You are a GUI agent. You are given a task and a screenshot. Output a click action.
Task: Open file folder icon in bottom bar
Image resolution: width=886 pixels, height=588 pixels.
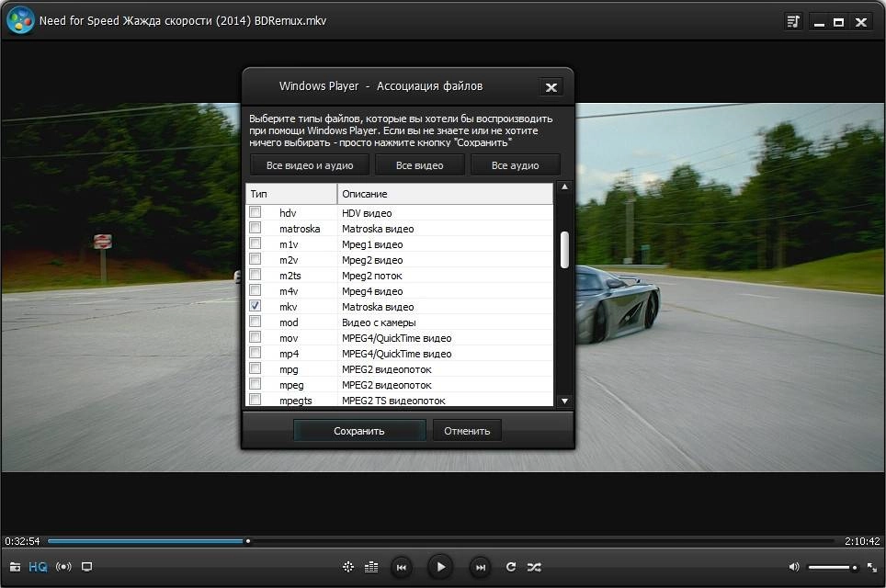tap(16, 567)
